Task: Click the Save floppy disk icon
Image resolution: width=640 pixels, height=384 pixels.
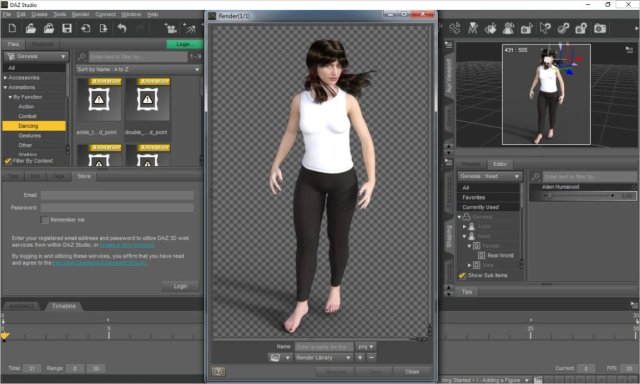Action: pos(67,28)
